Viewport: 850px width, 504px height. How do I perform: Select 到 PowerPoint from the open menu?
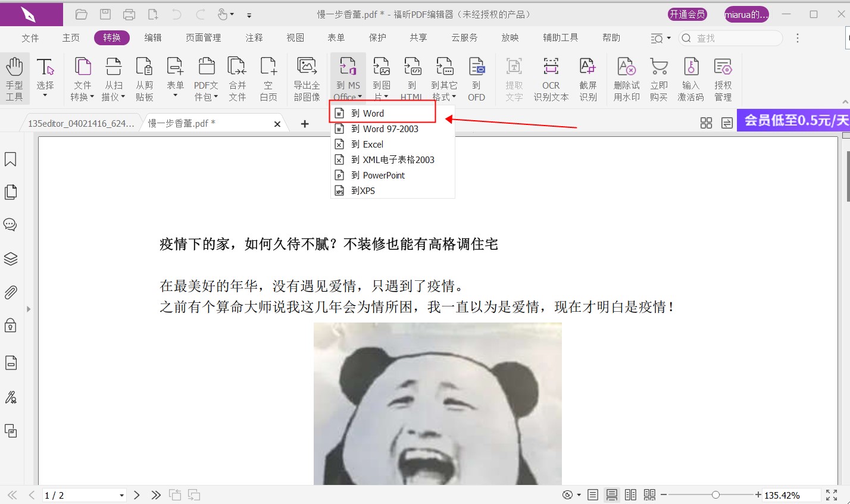(x=379, y=175)
